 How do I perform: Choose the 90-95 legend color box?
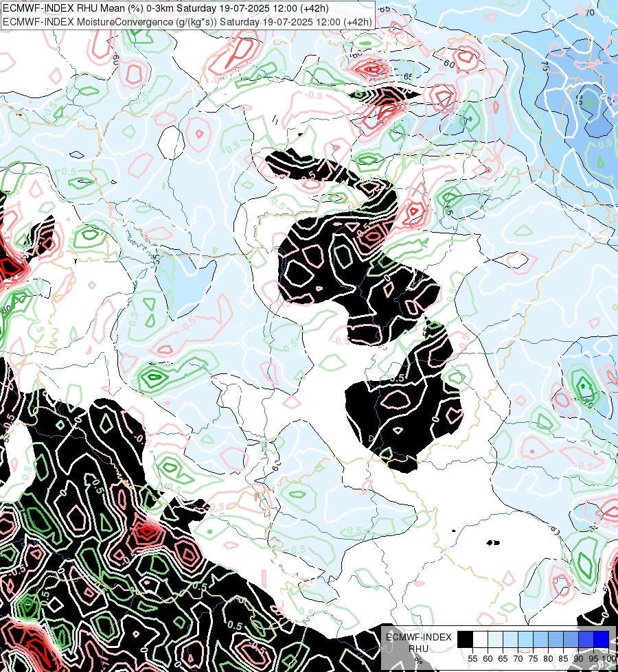(x=586, y=639)
